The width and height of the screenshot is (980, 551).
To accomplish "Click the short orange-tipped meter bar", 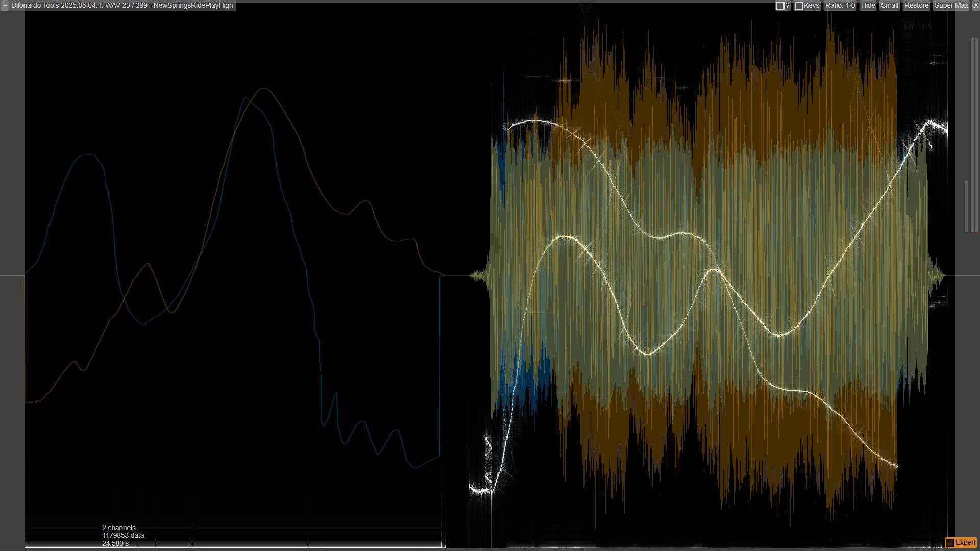I will coord(966,207).
